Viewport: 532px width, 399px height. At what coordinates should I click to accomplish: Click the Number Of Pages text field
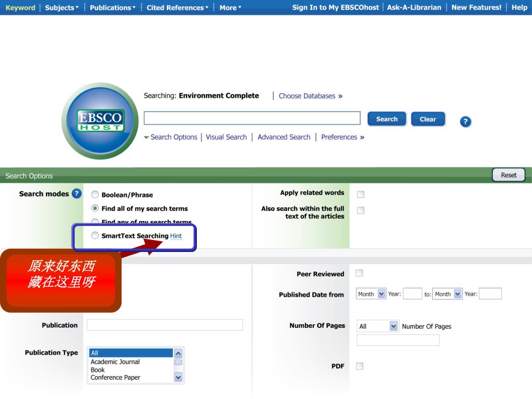[398, 340]
